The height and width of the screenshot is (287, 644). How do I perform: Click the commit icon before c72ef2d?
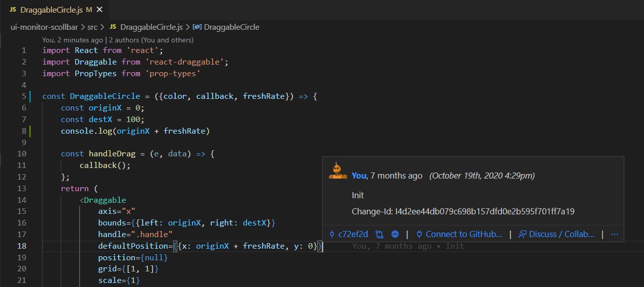tap(332, 234)
